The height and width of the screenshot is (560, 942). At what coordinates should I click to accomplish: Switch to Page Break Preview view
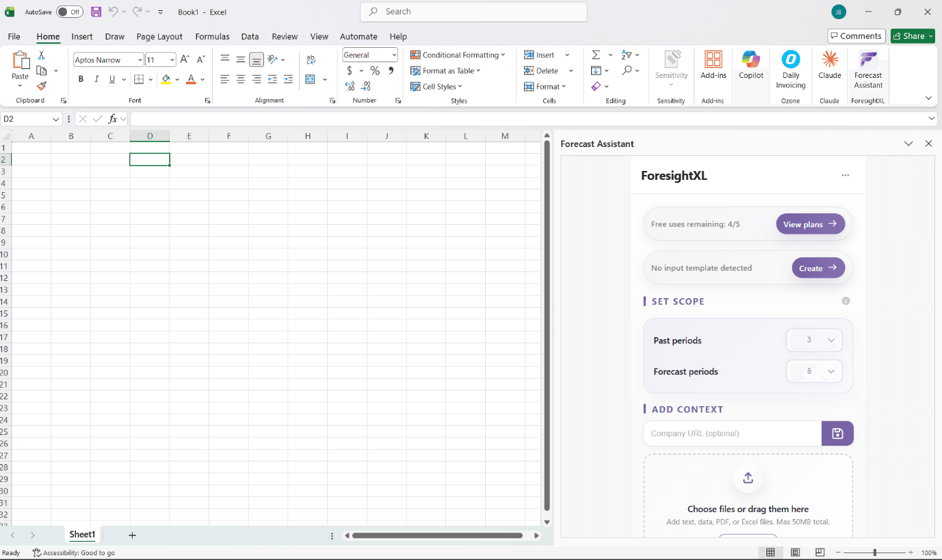[820, 552]
